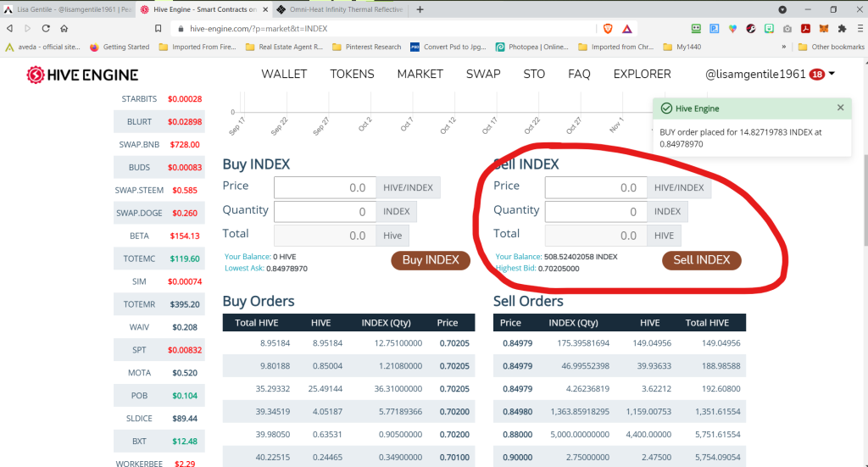Viewport: 868px width, 467px height.
Task: Open the SWAP page
Action: (x=483, y=74)
